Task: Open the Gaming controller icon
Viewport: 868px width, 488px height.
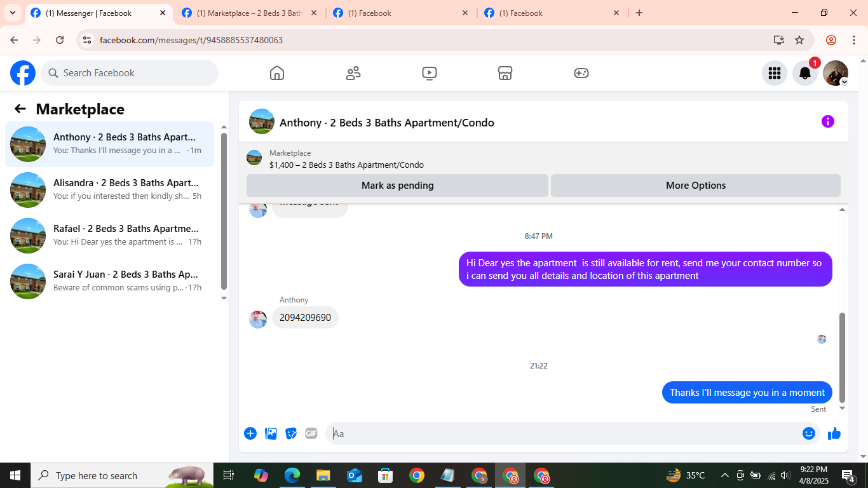Action: pyautogui.click(x=581, y=73)
